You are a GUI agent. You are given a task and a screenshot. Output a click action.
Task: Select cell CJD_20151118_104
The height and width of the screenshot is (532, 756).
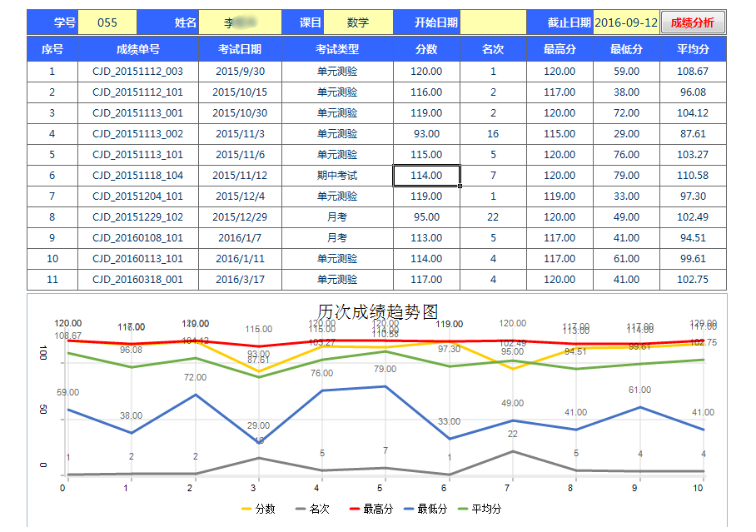tap(138, 176)
